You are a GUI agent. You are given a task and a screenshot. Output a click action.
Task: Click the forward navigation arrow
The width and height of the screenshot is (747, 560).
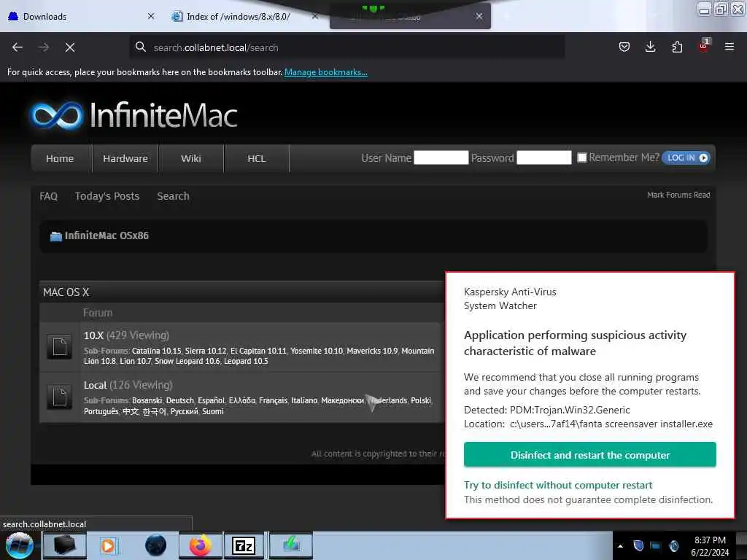[x=44, y=47]
